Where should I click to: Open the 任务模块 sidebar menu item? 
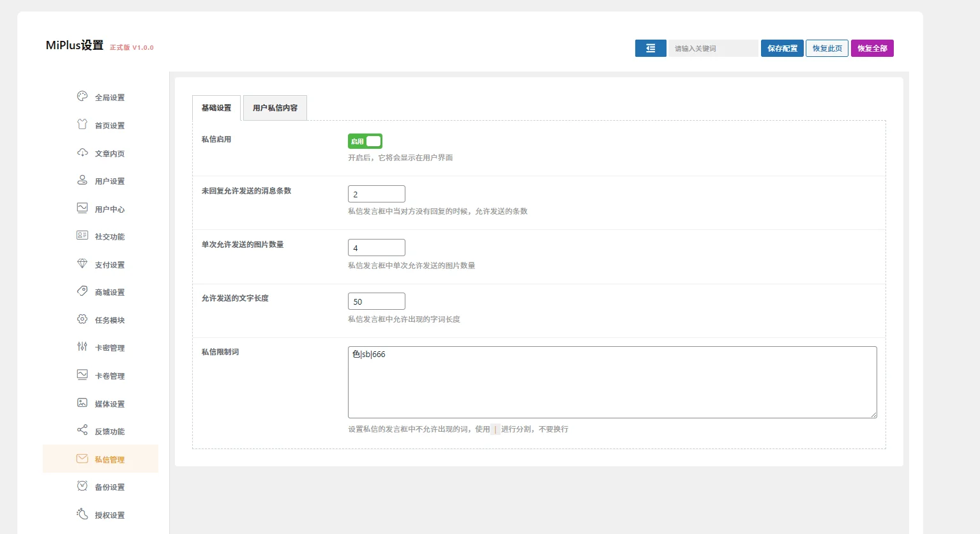coord(109,320)
